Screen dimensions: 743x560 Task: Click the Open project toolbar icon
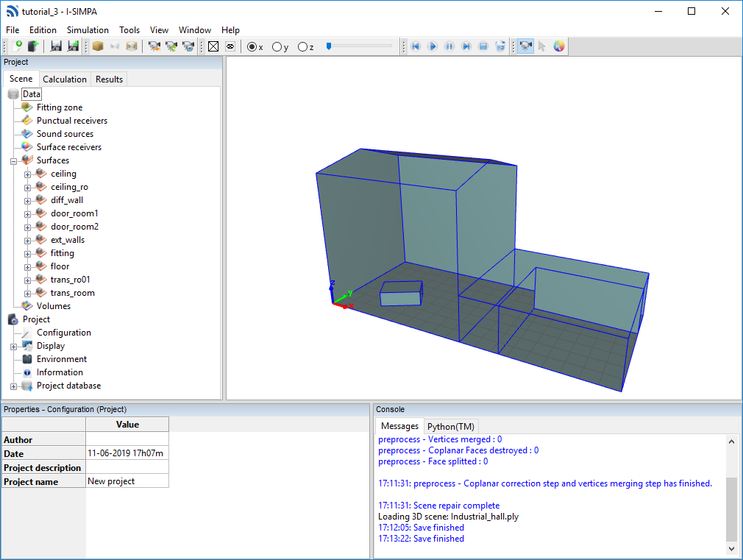(32, 46)
